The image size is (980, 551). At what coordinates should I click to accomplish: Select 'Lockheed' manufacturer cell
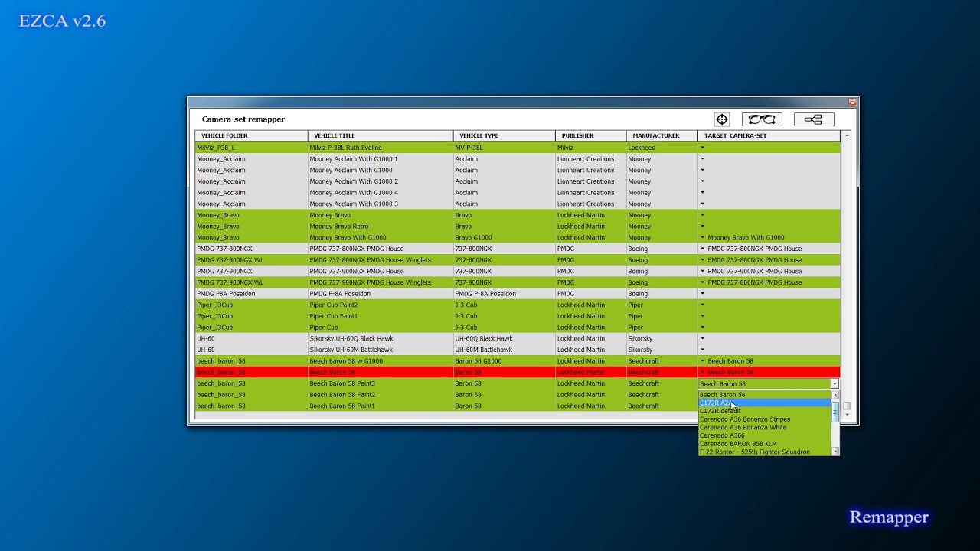coord(662,148)
